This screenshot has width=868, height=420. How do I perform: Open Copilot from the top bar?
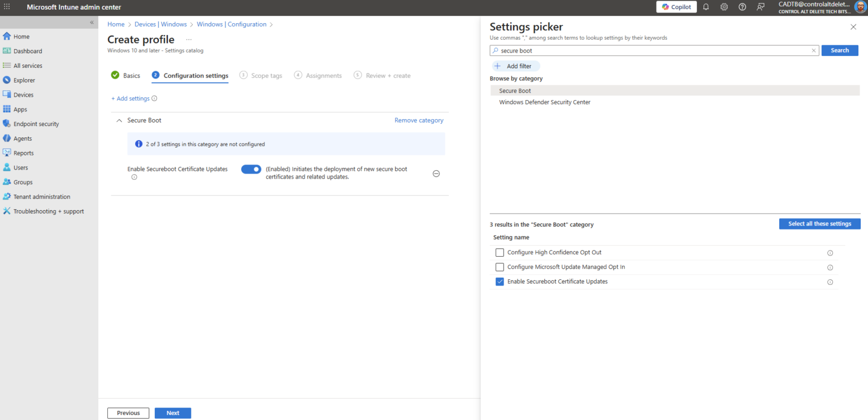[676, 7]
